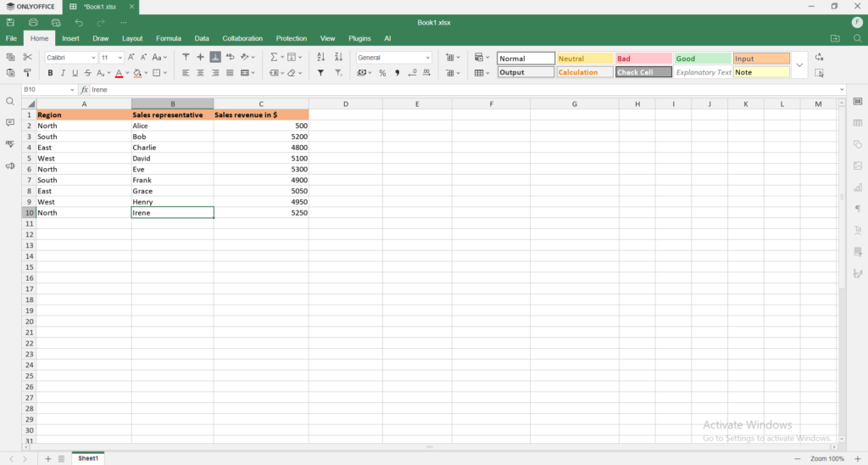Apply the Neutral cell style
The height and width of the screenshot is (465, 868).
coord(585,59)
